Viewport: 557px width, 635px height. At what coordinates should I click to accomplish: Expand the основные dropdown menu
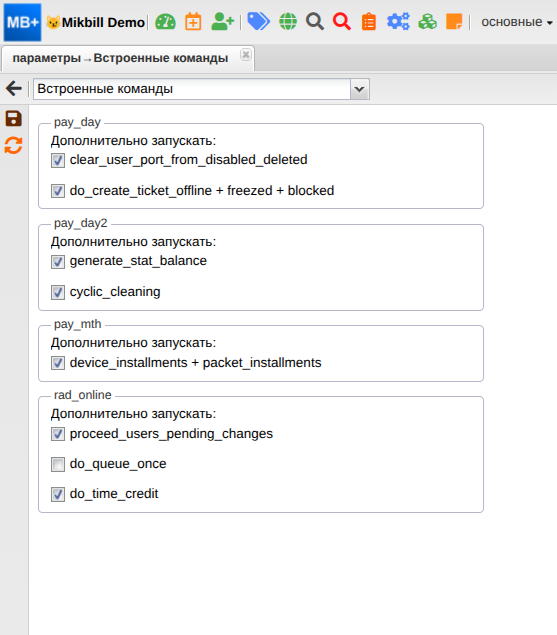coord(516,22)
